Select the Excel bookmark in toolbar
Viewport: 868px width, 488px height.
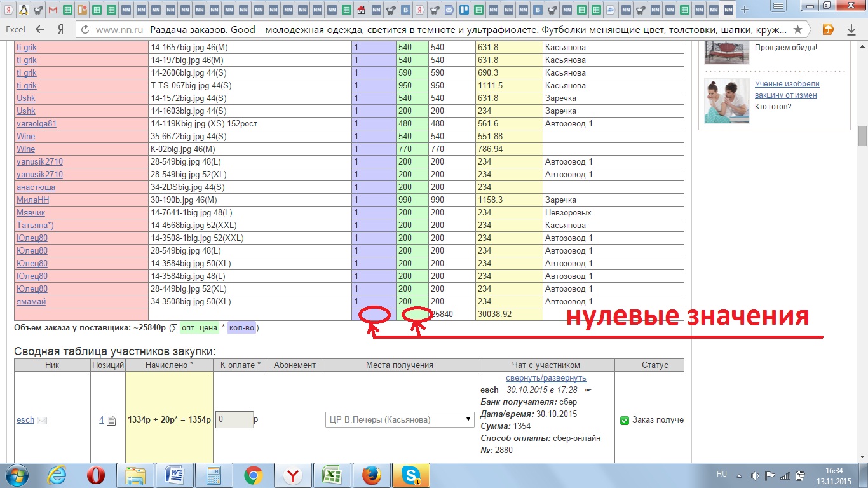15,30
